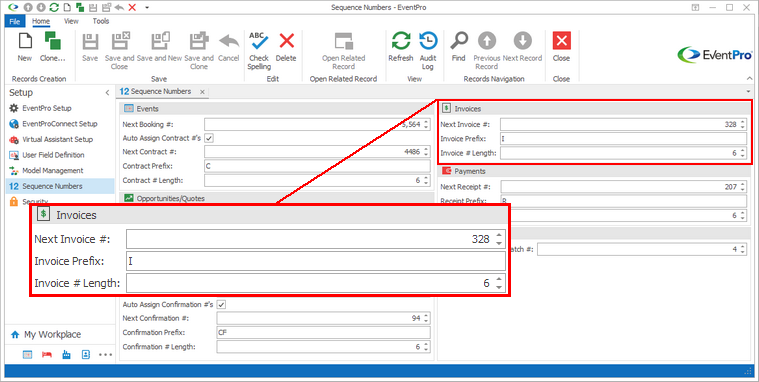Increase Next Contract # with up arrow
The height and width of the screenshot is (382, 759).
pos(426,150)
